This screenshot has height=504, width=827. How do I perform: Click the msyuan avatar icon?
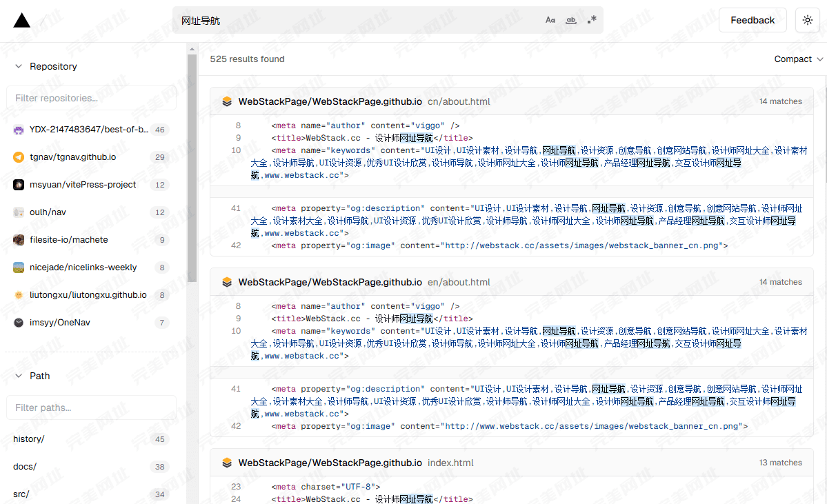(x=19, y=185)
